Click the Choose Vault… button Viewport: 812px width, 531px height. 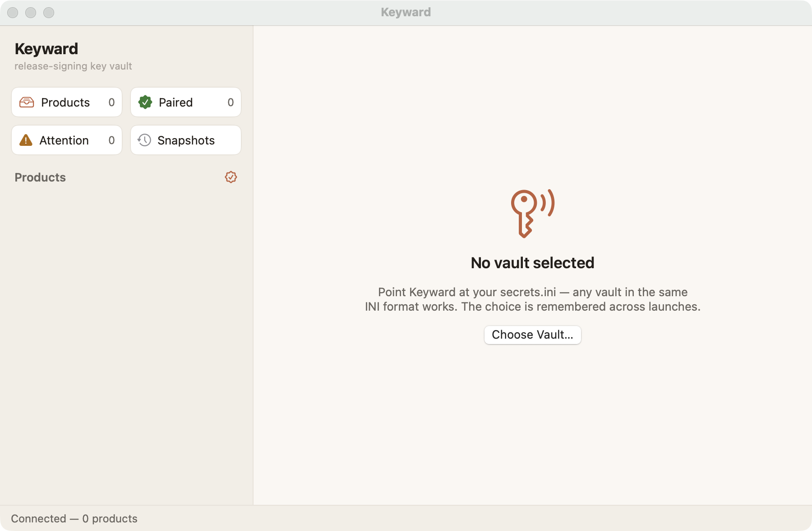pyautogui.click(x=532, y=335)
